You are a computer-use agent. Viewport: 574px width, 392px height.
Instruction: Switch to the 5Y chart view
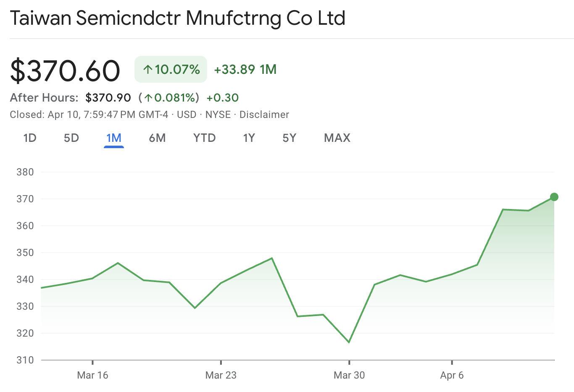point(289,138)
